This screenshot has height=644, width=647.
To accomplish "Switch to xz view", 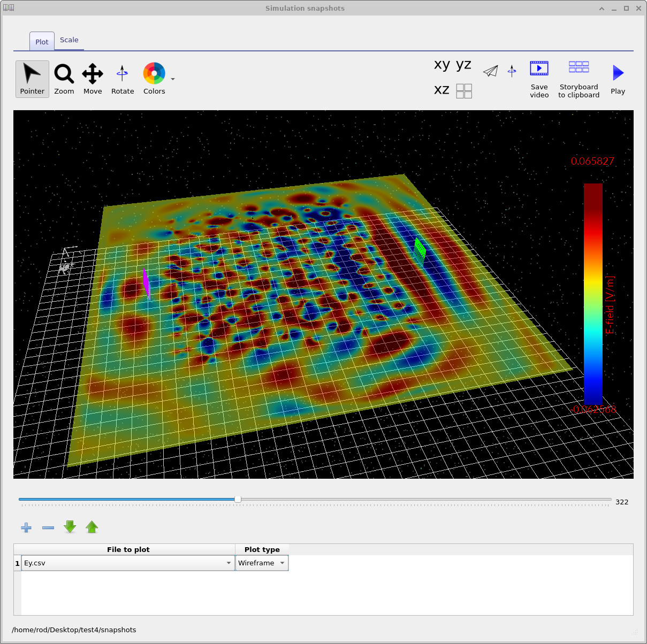I will coord(442,90).
